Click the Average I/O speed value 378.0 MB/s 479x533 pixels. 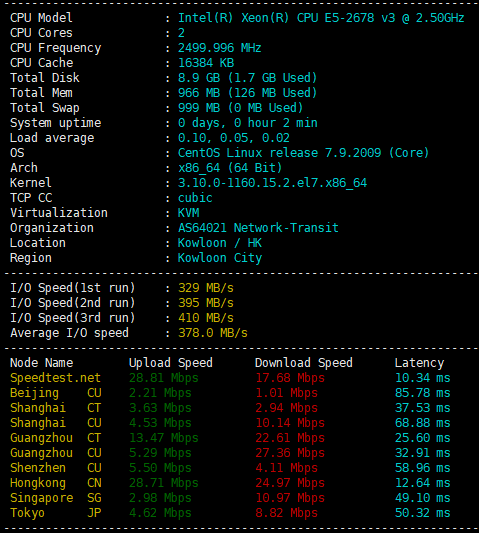tap(213, 333)
